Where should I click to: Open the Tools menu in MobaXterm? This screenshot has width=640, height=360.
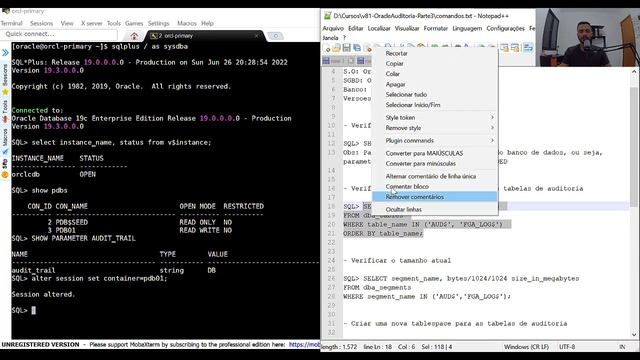point(113,23)
